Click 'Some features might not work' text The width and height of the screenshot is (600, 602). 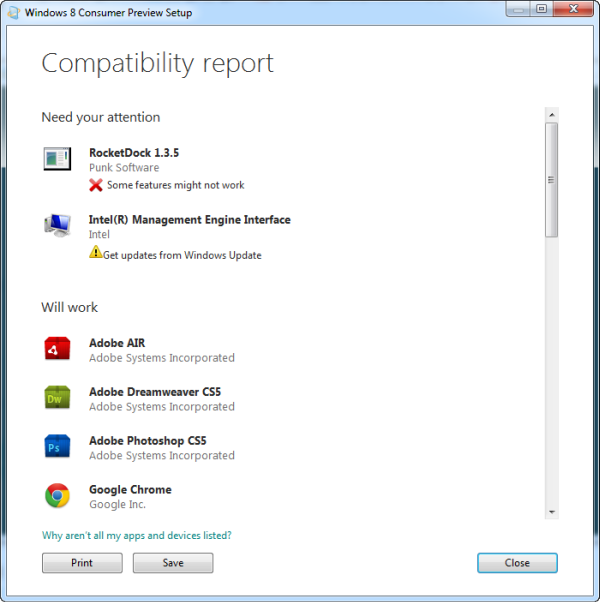pos(175,185)
